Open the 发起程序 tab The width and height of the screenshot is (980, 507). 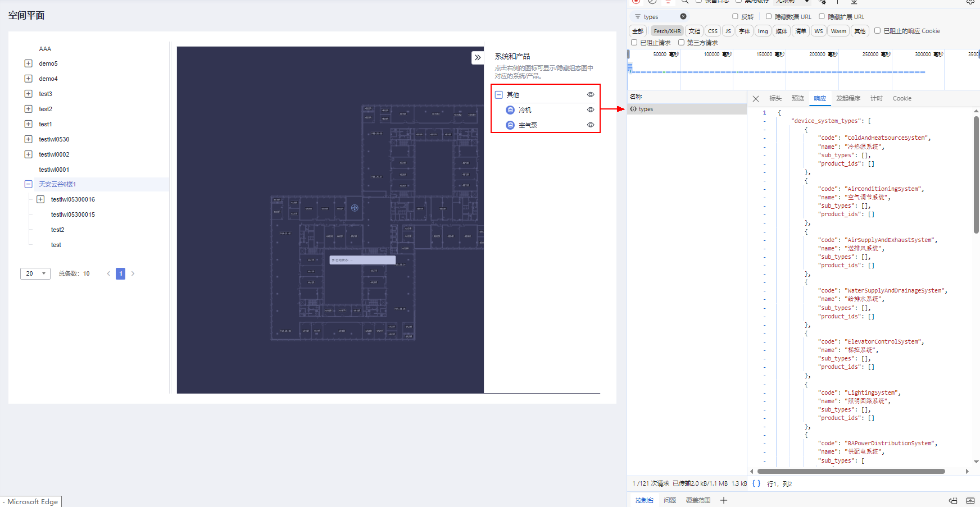point(848,98)
